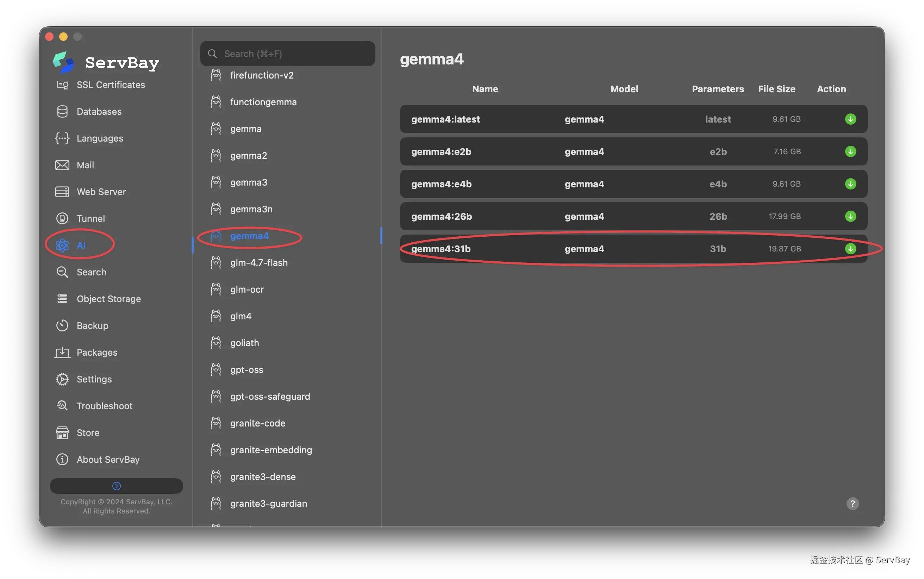This screenshot has width=924, height=579.
Task: Download the gemma4:31b model
Action: coord(850,249)
